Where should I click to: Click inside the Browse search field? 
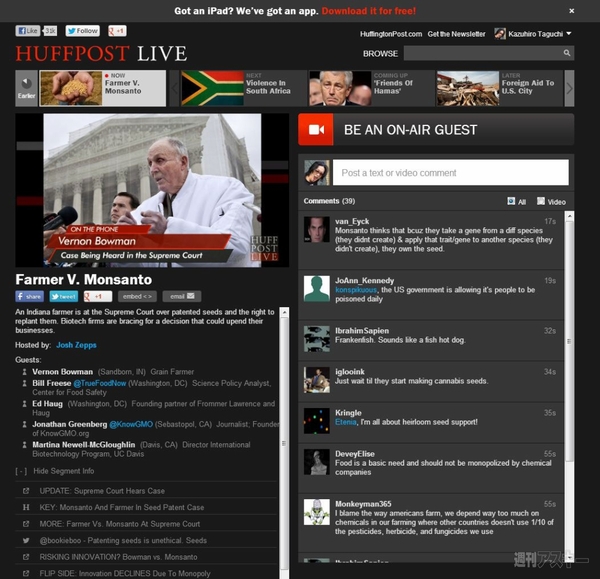coord(483,53)
